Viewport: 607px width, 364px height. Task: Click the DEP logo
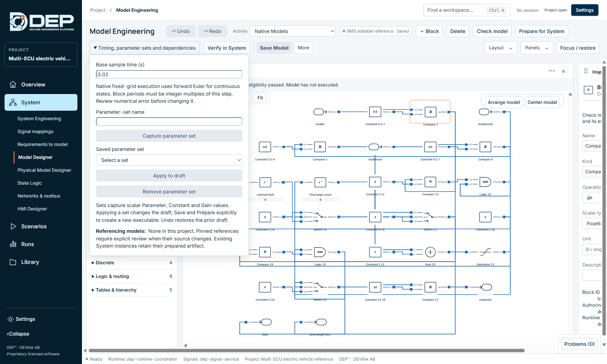coord(42,22)
